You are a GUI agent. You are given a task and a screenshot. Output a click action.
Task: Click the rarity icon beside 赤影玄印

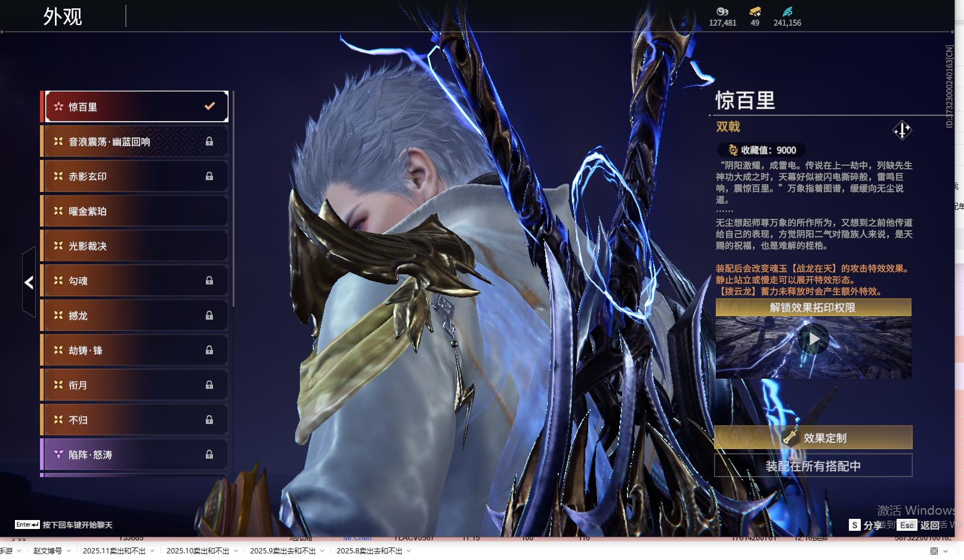(x=58, y=176)
